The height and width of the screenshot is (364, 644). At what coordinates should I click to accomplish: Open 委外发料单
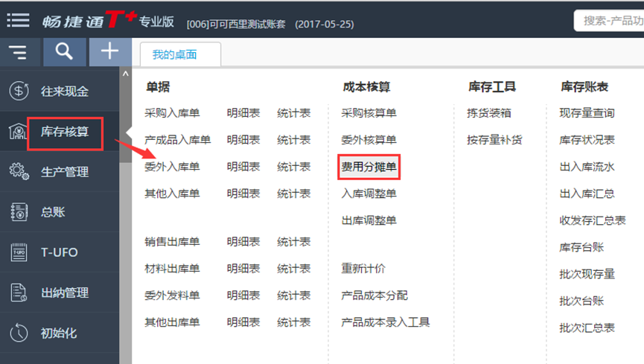click(x=172, y=296)
